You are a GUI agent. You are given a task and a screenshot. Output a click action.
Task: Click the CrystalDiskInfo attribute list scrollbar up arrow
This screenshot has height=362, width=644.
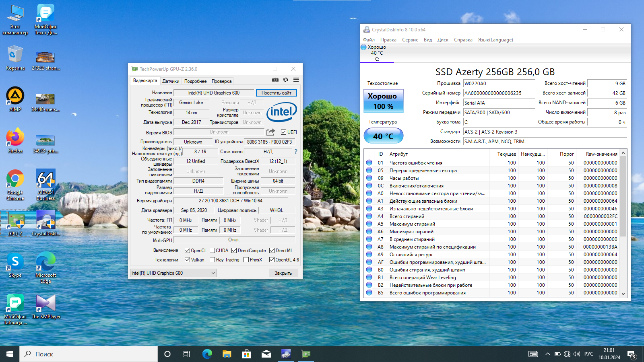(x=623, y=153)
